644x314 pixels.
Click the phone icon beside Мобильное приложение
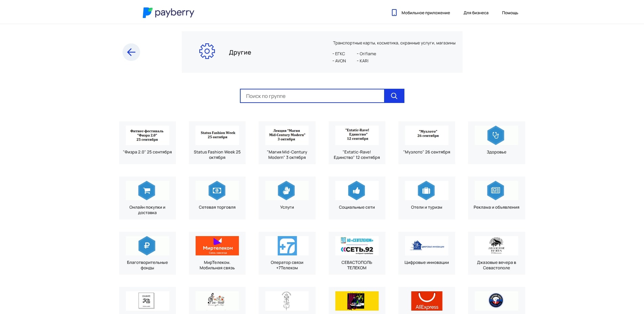pos(394,12)
